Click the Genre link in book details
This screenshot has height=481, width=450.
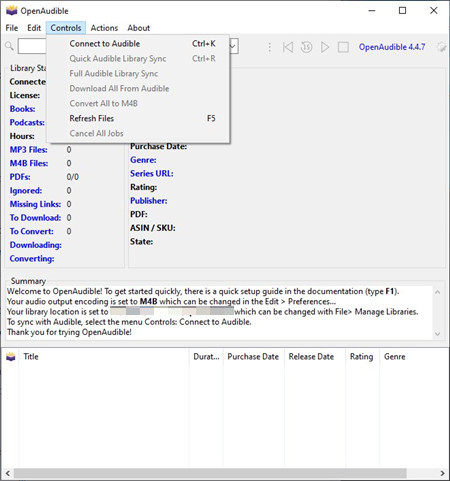coord(143,160)
